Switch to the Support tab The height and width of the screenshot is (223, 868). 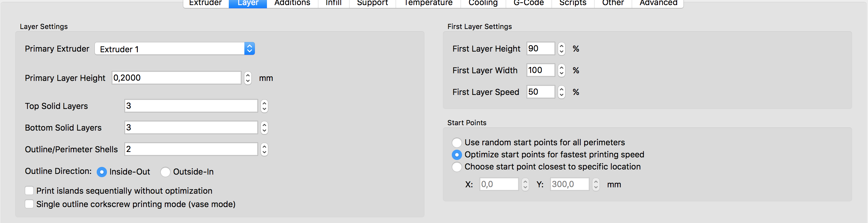(x=372, y=3)
